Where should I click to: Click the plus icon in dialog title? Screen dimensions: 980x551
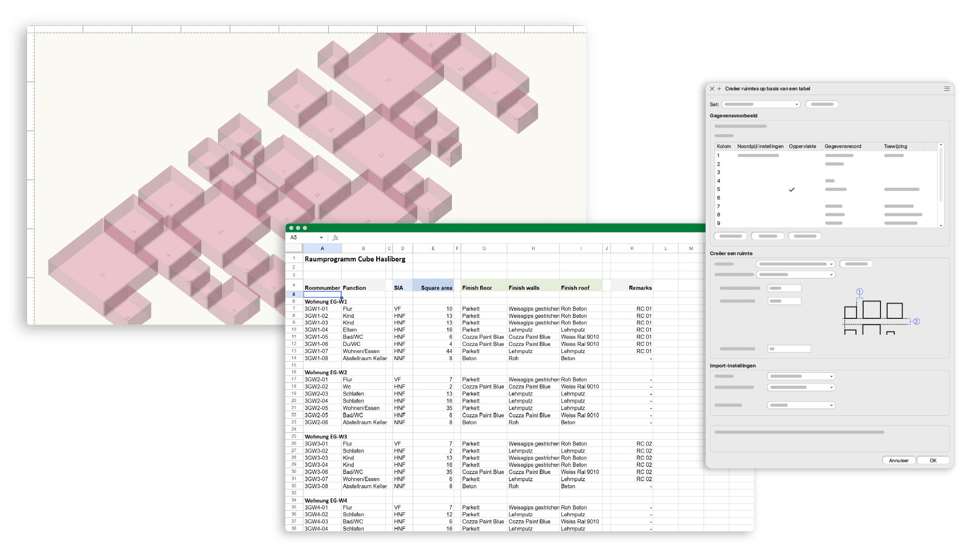click(719, 89)
